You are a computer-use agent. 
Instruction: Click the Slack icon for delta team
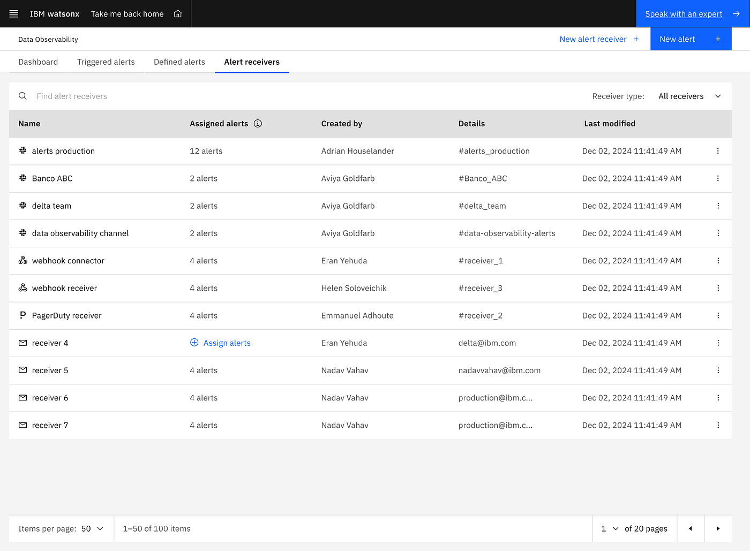coord(22,206)
